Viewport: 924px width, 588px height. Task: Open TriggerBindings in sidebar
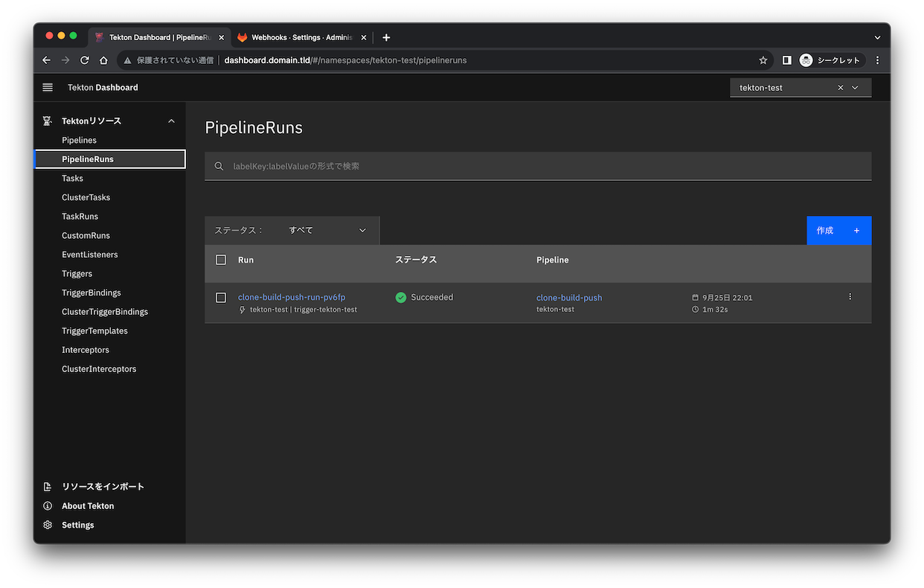coord(91,293)
